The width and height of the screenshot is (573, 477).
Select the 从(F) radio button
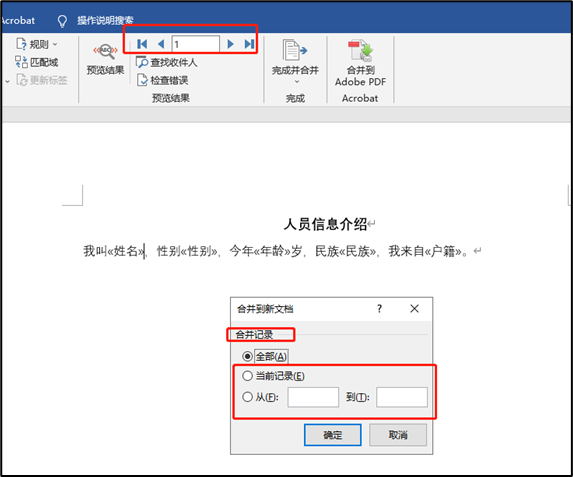pos(247,397)
